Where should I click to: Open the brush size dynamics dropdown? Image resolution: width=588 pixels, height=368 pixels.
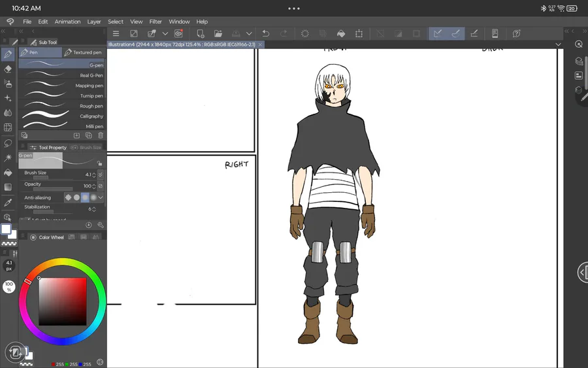[x=101, y=175]
